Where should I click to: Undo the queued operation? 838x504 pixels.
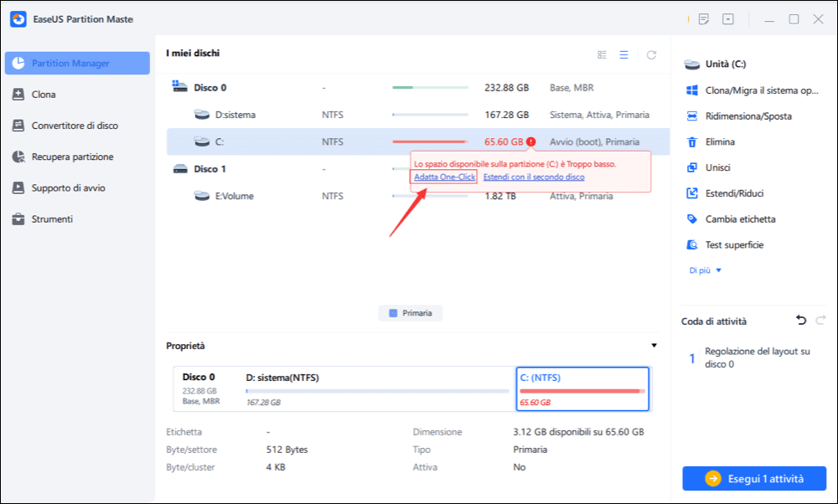click(800, 321)
